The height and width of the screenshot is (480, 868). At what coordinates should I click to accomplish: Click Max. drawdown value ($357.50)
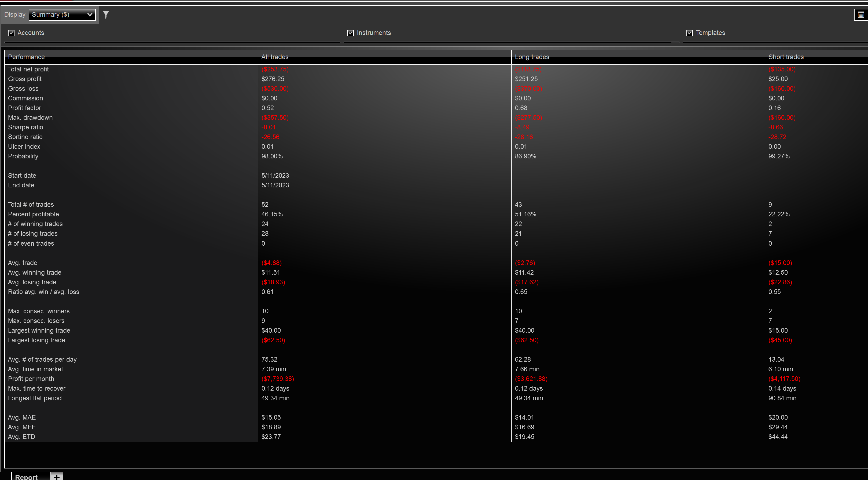click(x=275, y=118)
